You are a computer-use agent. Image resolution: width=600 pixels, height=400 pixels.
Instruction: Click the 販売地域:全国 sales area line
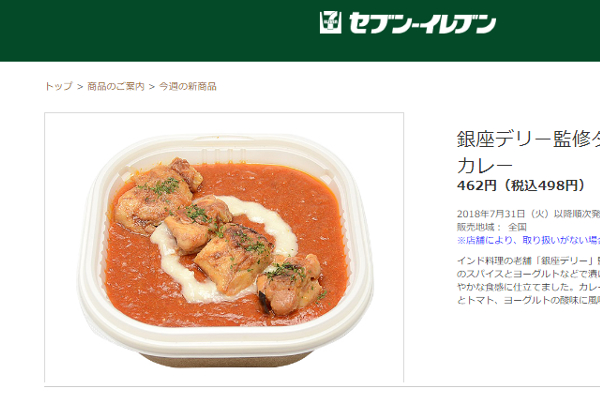pos(492,227)
